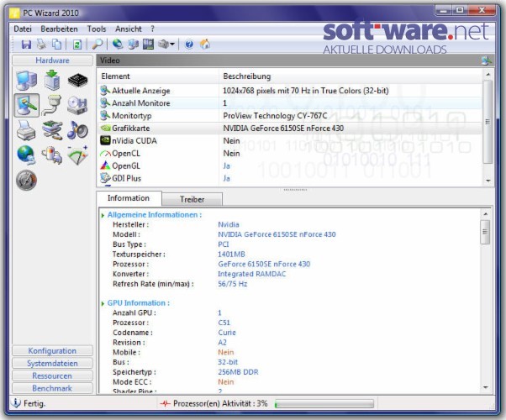This screenshot has height=420, width=506.
Task: Click the two-computers toolbar icon
Action: 133,45
